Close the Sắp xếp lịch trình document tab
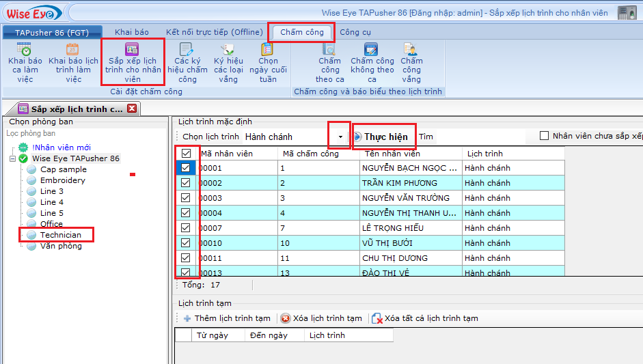The height and width of the screenshot is (364, 643). [132, 109]
